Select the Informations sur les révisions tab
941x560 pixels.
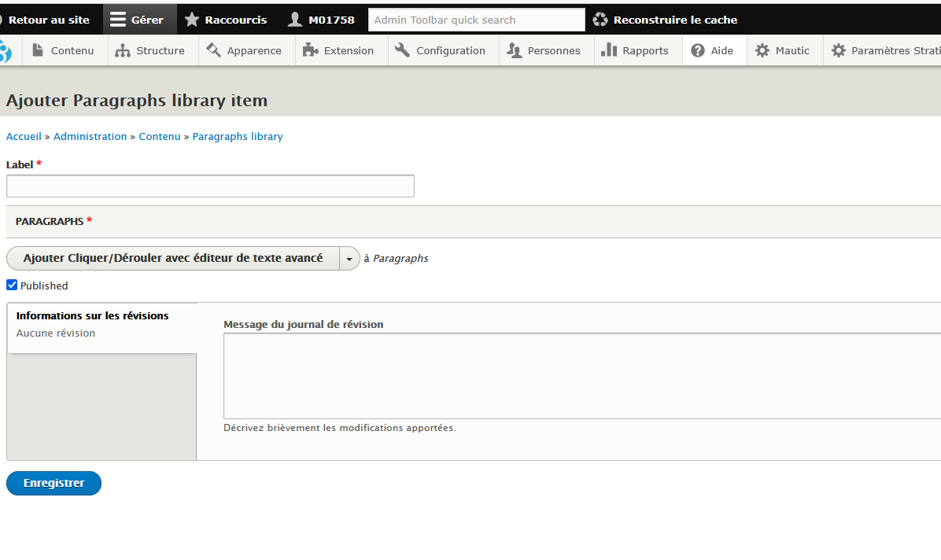[93, 316]
